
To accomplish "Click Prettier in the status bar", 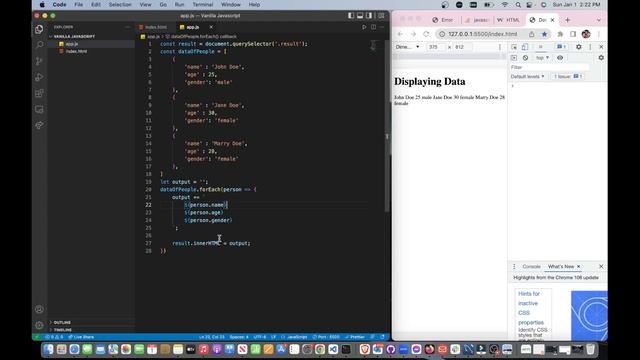I will 355,337.
